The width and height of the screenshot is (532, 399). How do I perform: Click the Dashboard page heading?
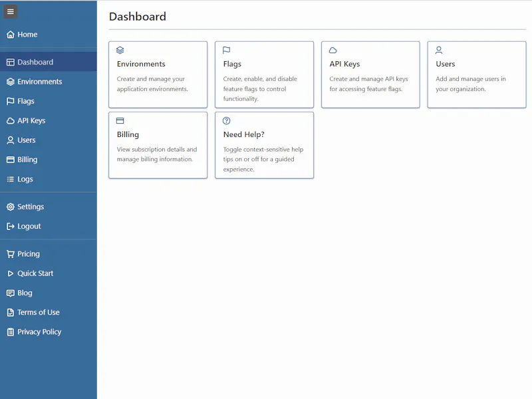(138, 17)
